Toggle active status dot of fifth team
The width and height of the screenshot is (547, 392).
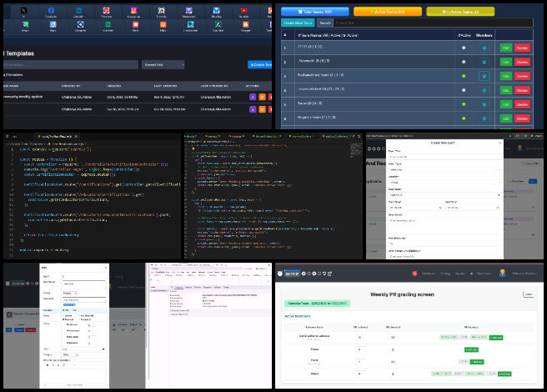pos(463,103)
